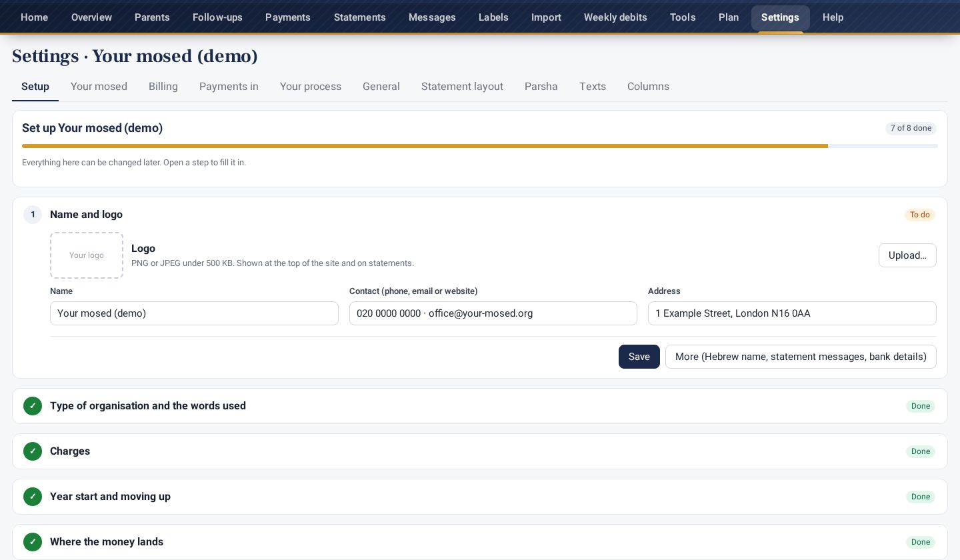Go to the Statements page

(360, 17)
